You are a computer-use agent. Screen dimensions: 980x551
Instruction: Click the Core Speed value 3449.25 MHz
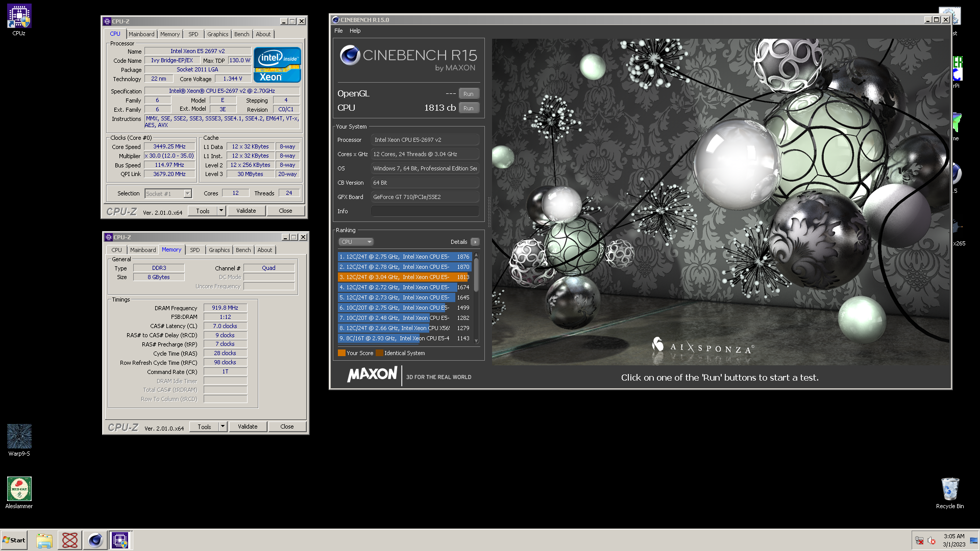click(x=169, y=146)
